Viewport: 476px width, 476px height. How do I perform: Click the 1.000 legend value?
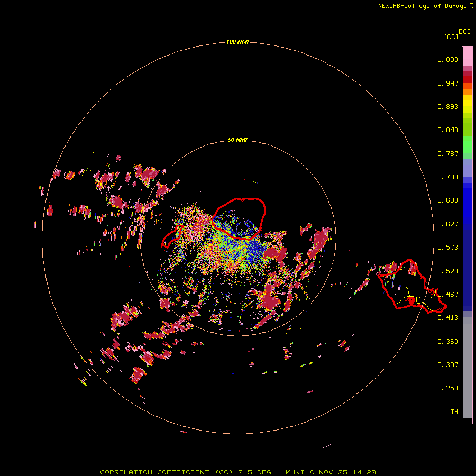(448, 59)
